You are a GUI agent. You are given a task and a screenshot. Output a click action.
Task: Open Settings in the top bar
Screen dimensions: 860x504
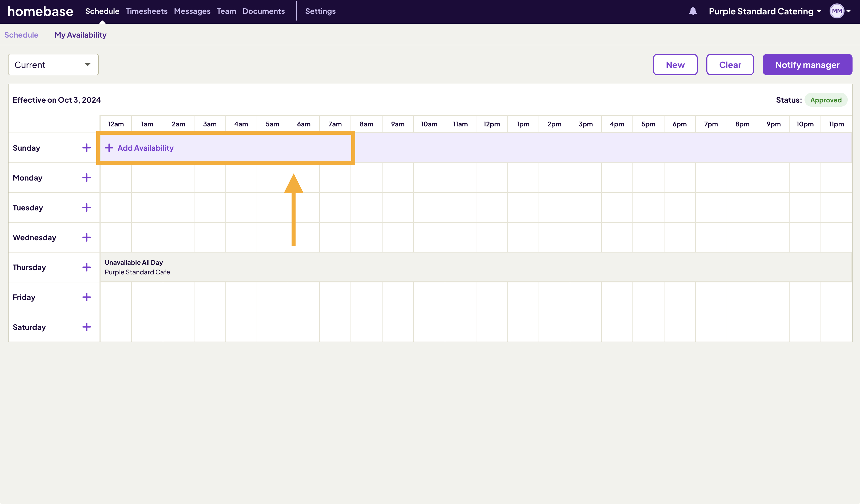click(x=320, y=11)
